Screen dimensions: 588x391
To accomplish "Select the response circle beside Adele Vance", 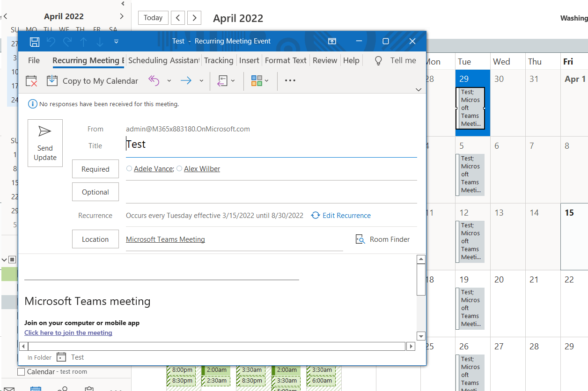I will tap(129, 168).
